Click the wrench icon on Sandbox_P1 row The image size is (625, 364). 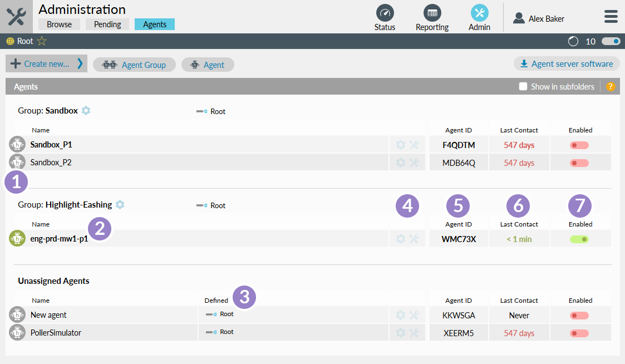click(x=414, y=144)
